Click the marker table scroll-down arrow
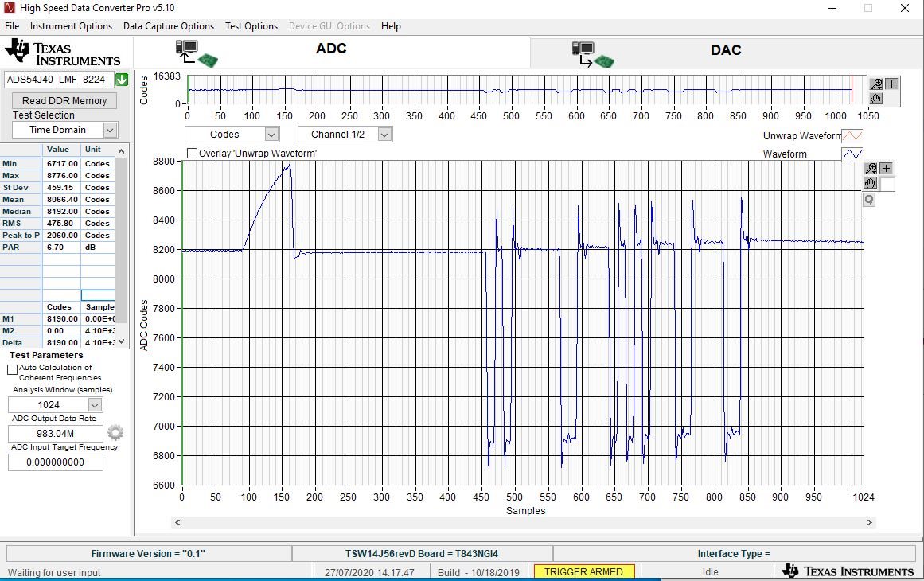Image resolution: width=924 pixels, height=581 pixels. coord(122,341)
